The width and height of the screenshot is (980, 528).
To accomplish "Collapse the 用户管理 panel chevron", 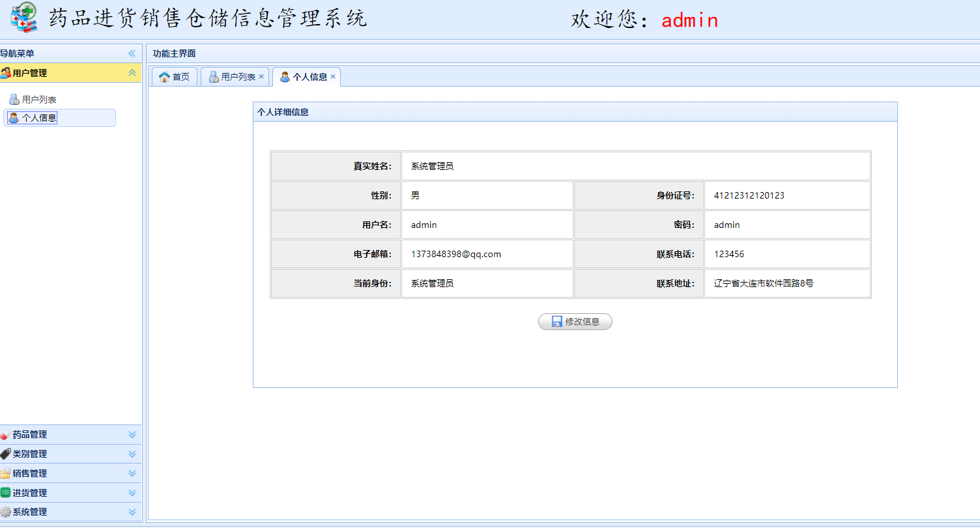I will coord(132,73).
